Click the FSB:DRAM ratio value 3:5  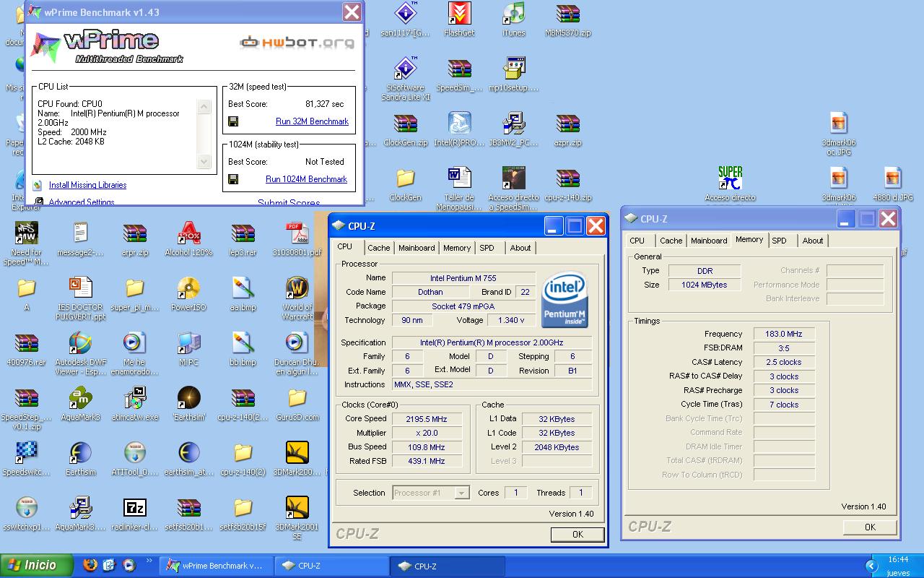[784, 348]
